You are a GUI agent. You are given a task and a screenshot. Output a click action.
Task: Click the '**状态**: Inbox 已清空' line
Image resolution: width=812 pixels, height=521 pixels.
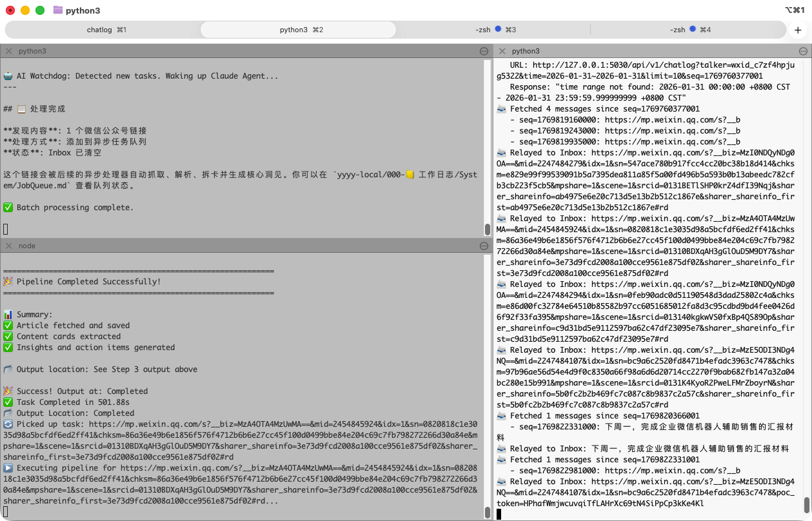coord(52,153)
